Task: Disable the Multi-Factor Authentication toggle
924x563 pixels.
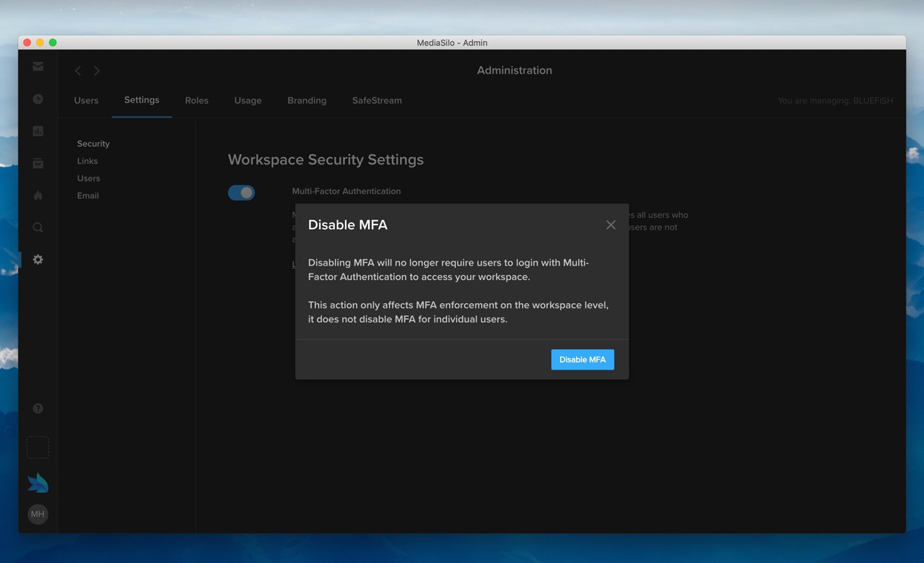Action: (241, 193)
